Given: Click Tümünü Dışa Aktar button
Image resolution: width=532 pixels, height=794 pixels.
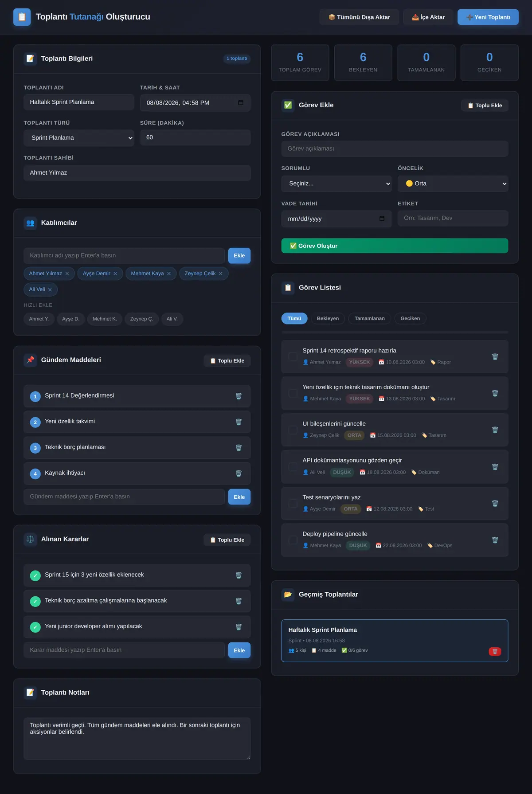Looking at the screenshot, I should tap(359, 17).
